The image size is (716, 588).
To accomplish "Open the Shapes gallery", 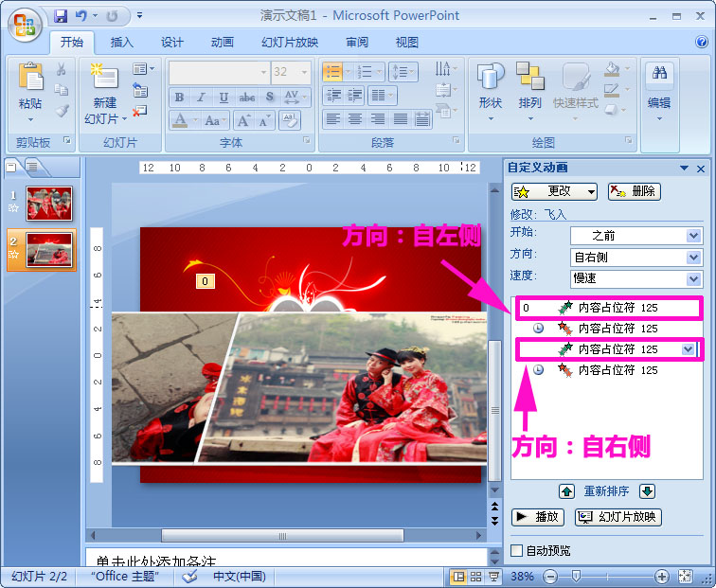I will (x=491, y=91).
